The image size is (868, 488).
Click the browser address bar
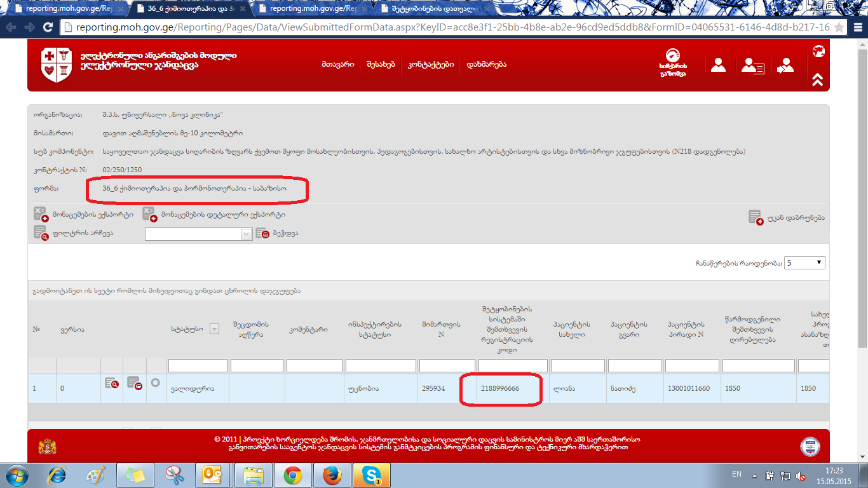coord(445,27)
